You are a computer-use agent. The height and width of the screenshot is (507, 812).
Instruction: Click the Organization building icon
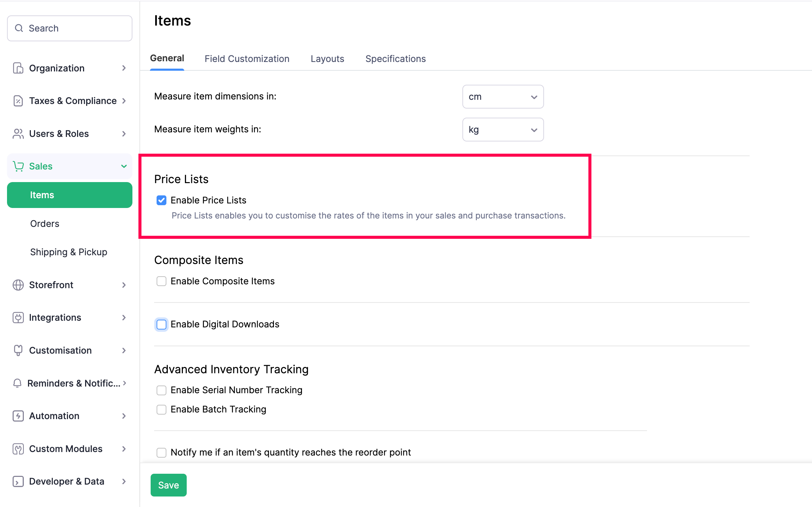tap(18, 68)
